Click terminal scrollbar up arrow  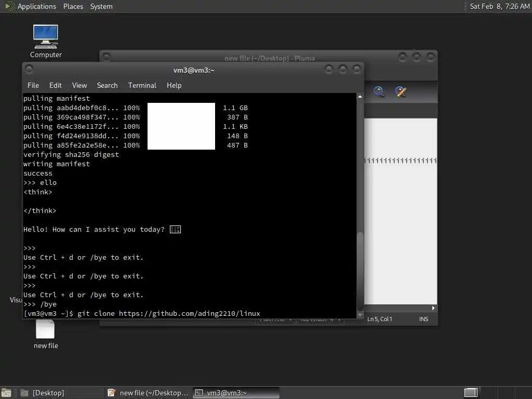pos(360,97)
